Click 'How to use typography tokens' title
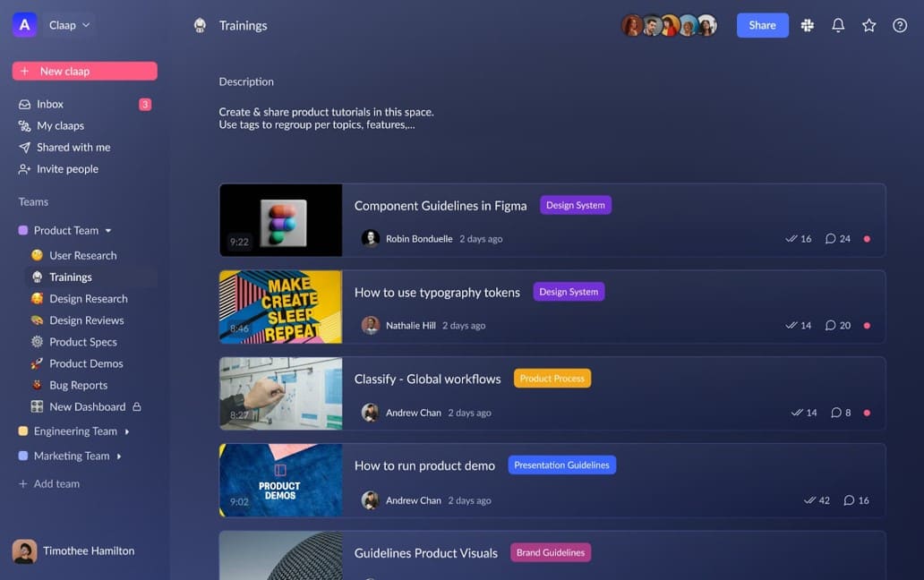Screen dimensions: 924x580 click(437, 292)
